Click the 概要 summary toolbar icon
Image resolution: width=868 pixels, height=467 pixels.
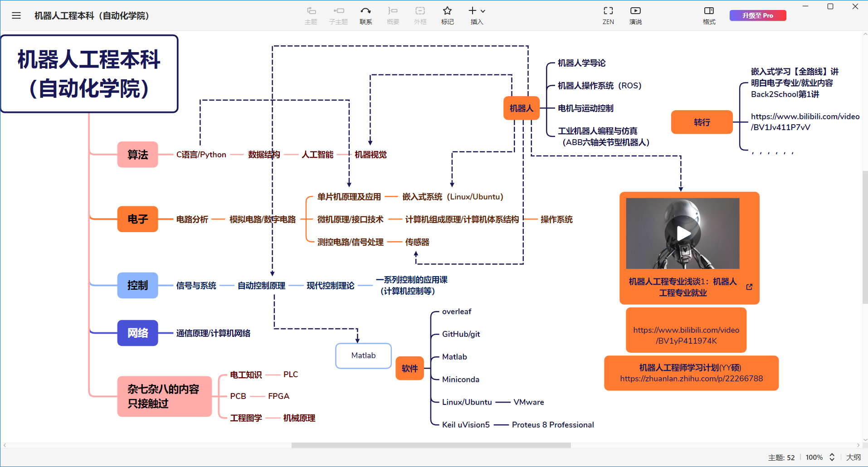pyautogui.click(x=393, y=15)
